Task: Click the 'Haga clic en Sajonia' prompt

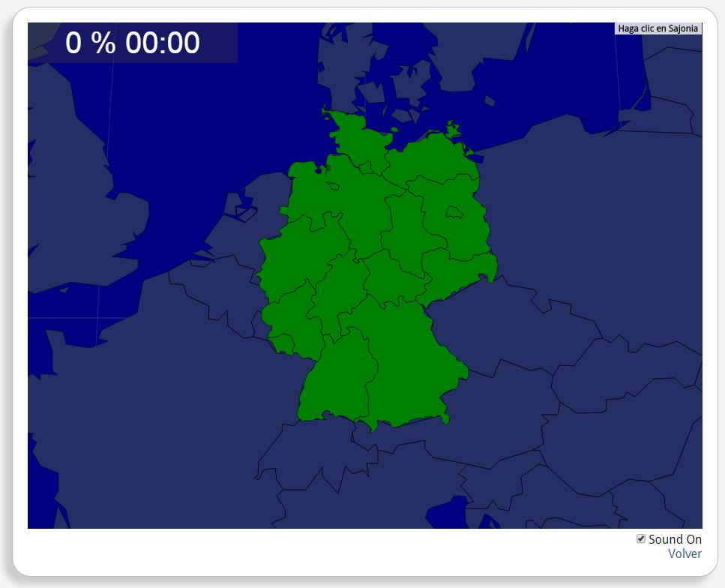Action: coord(658,28)
